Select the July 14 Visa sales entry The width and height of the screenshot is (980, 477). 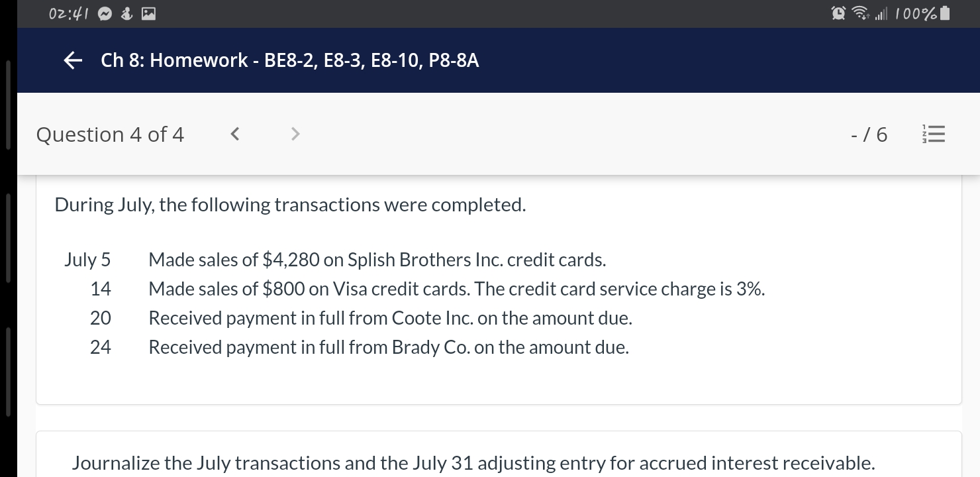[457, 288]
